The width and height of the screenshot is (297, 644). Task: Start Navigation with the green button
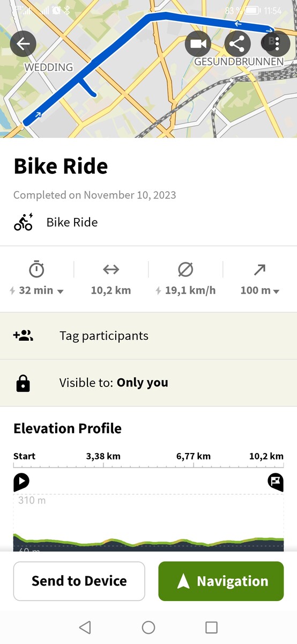tap(221, 581)
